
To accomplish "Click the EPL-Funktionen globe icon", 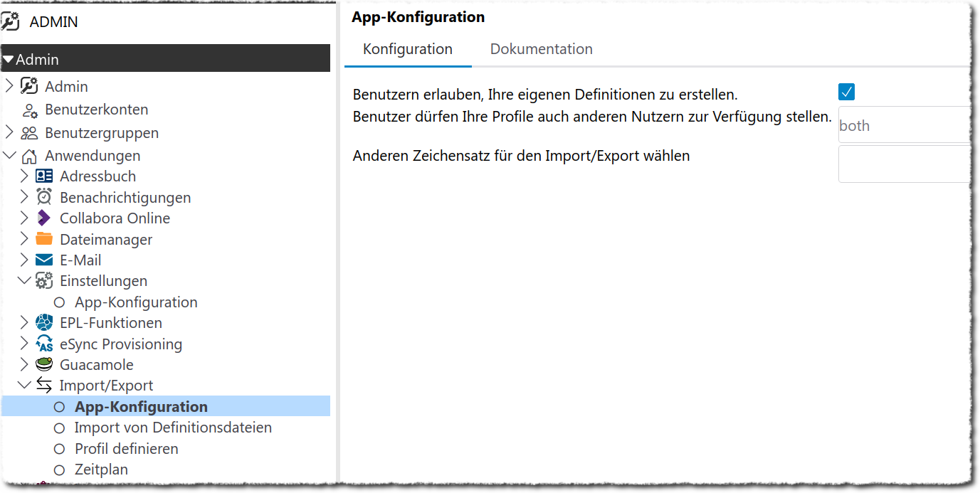I will coord(44,323).
